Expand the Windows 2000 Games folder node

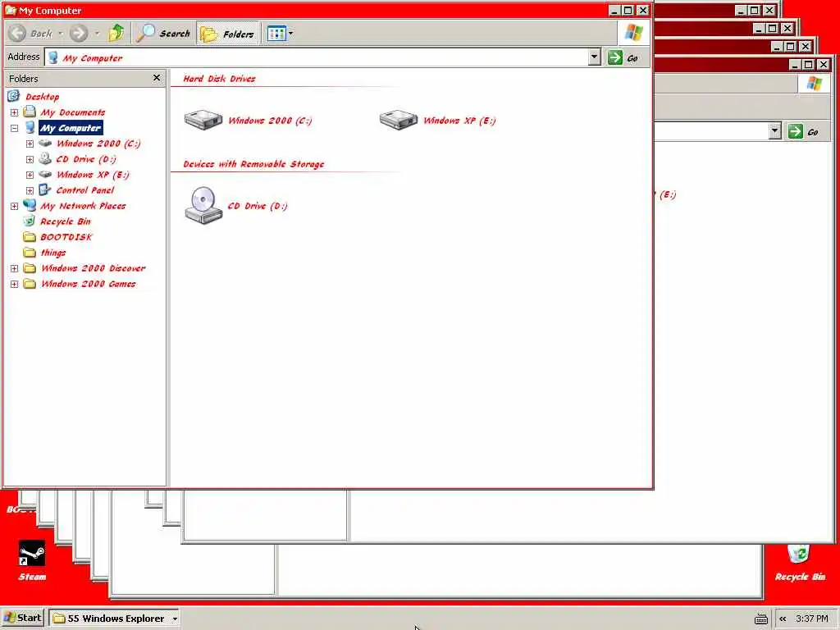pos(15,284)
